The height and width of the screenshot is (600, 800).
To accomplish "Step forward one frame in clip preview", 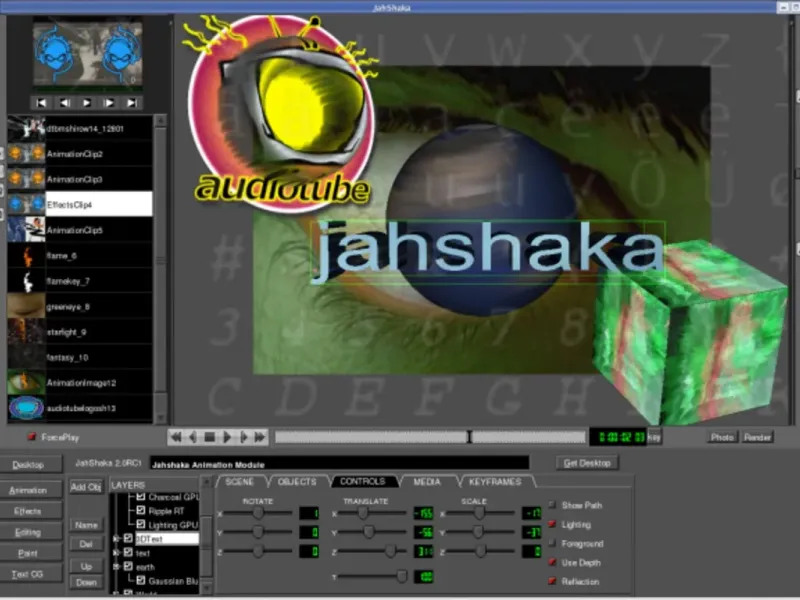I will point(109,103).
